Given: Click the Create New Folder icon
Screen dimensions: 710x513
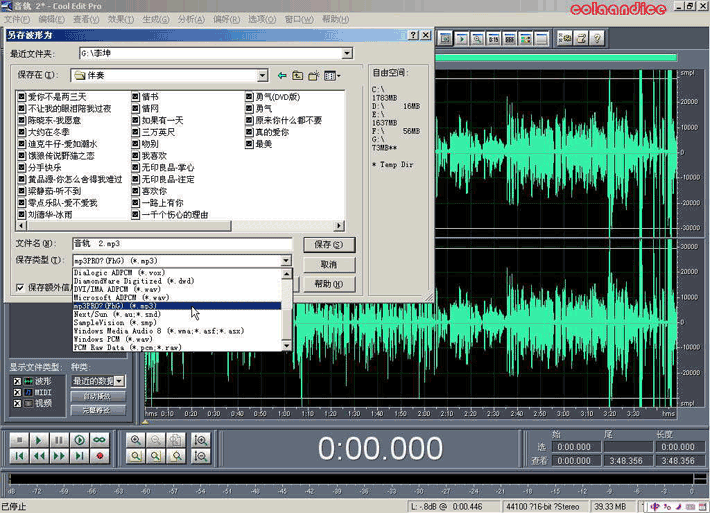Looking at the screenshot, I should tap(314, 75).
